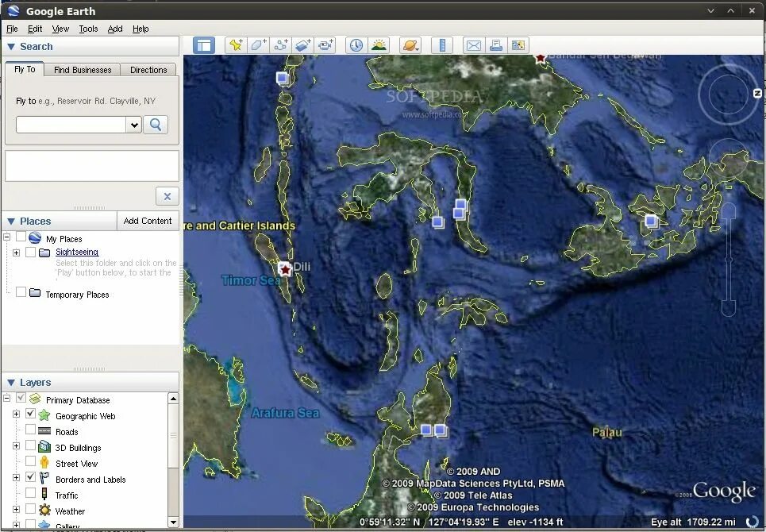Show historical imagery clock

point(356,45)
